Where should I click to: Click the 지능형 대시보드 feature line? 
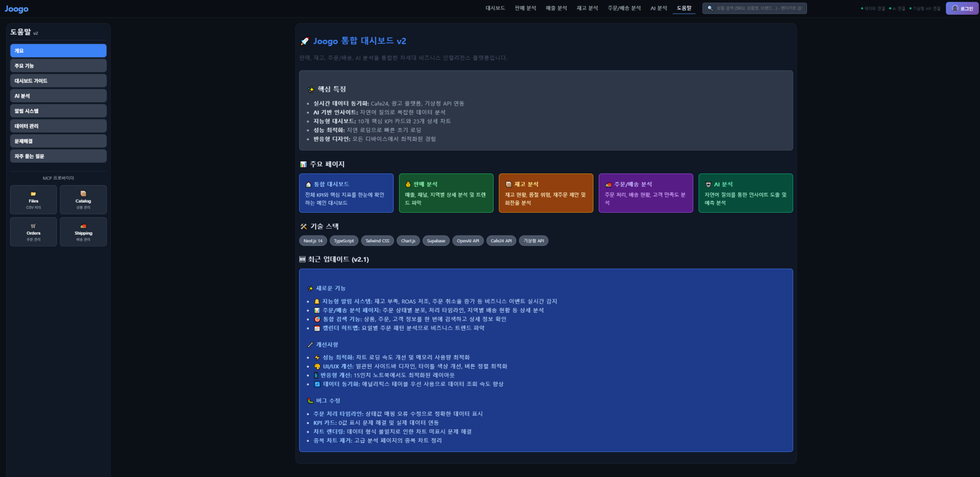[x=382, y=121]
